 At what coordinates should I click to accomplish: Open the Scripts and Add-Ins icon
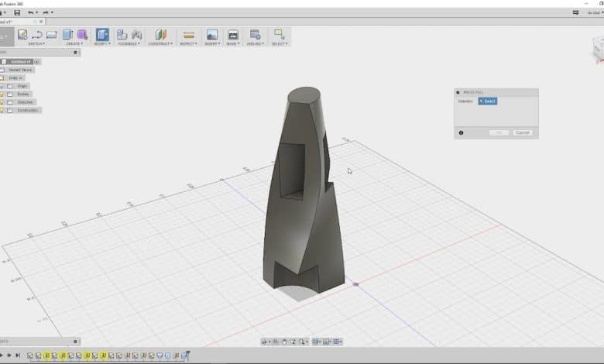click(x=255, y=35)
